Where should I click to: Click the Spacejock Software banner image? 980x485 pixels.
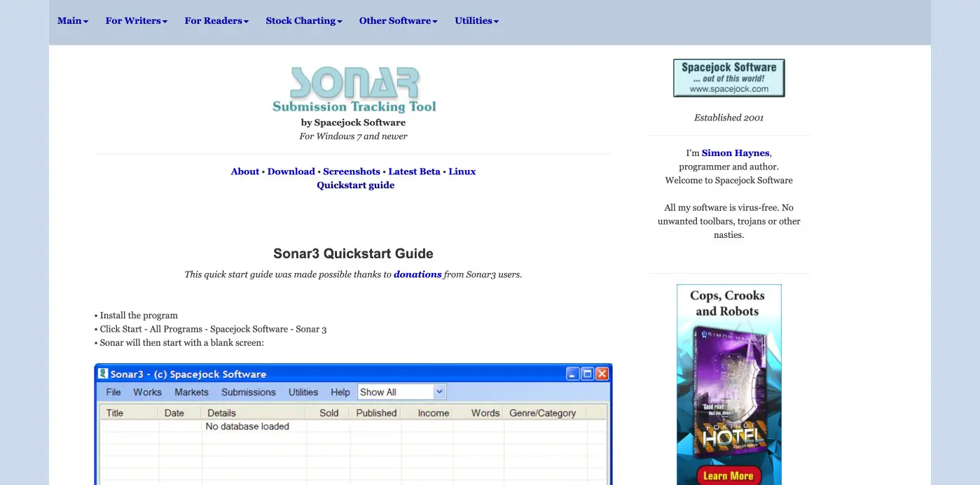pos(729,78)
